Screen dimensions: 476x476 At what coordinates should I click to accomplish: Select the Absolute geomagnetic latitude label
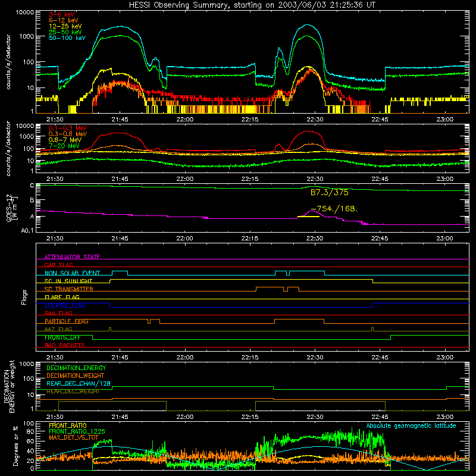(411, 425)
